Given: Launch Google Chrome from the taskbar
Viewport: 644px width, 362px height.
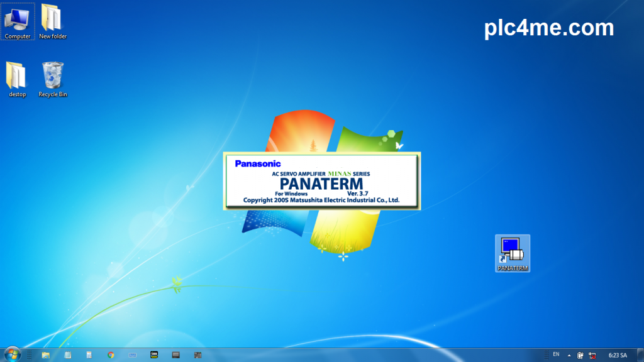Looking at the screenshot, I should 111,355.
